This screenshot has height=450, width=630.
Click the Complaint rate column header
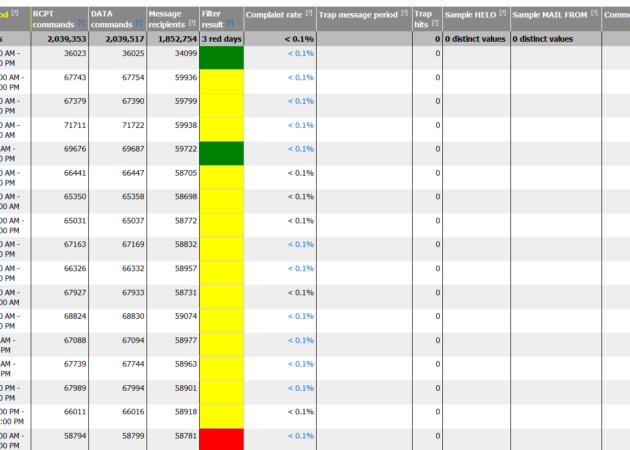tap(280, 19)
